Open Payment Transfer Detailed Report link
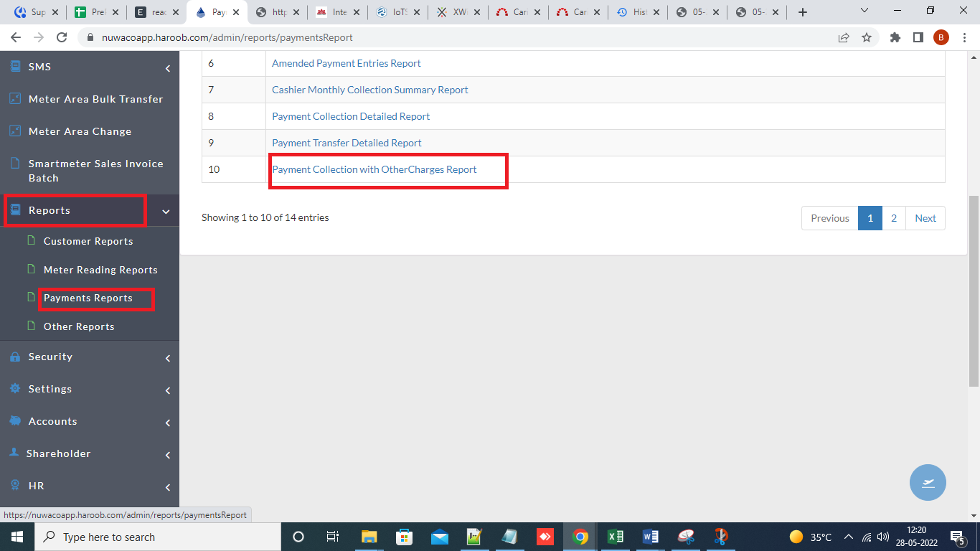The image size is (980, 551). [347, 143]
